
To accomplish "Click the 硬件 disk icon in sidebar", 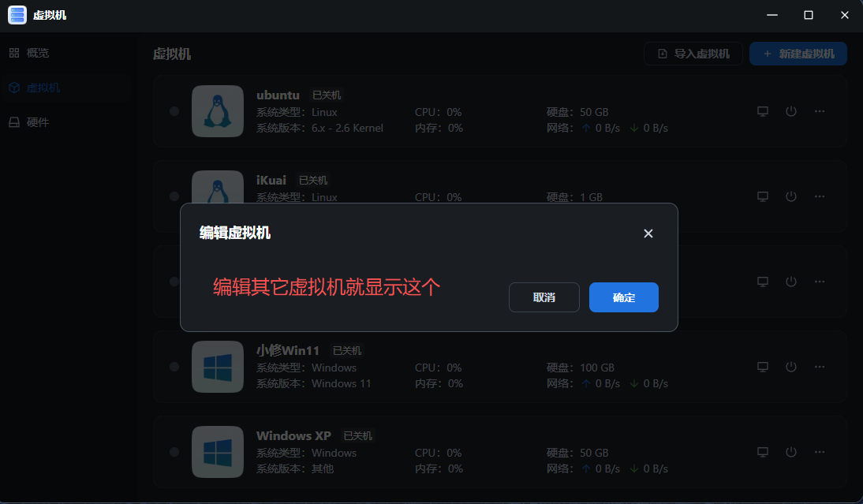I will (x=14, y=122).
